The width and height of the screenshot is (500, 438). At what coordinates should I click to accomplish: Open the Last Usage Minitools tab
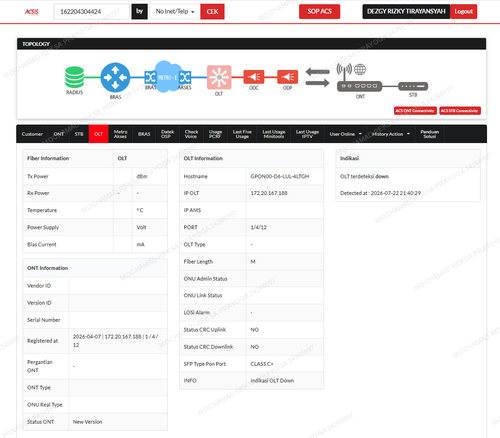click(274, 134)
